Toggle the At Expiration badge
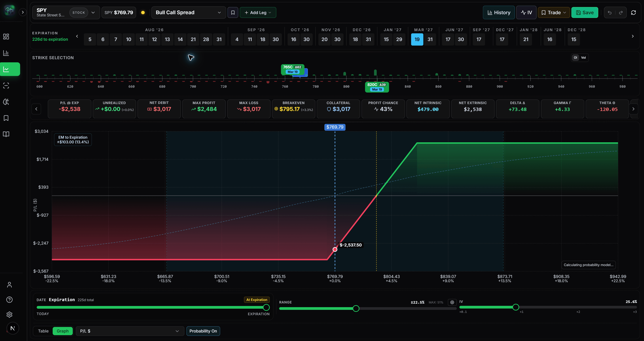This screenshot has width=644, height=341. pos(256,300)
